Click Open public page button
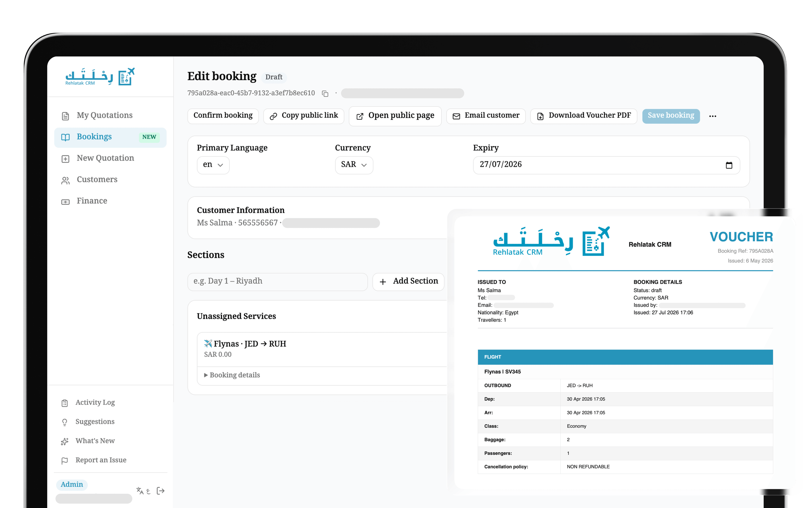 (x=395, y=116)
